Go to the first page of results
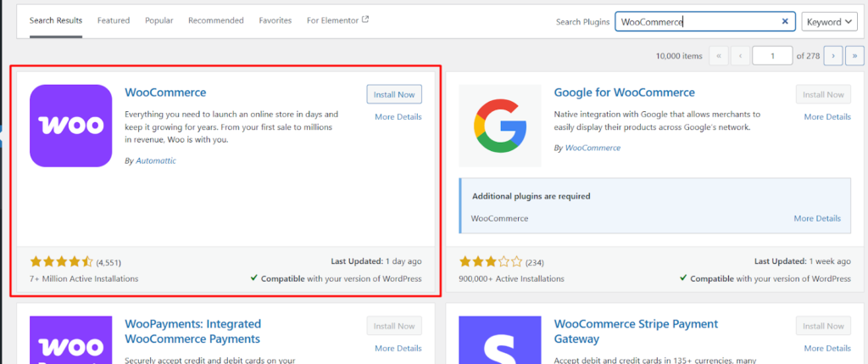 click(719, 55)
